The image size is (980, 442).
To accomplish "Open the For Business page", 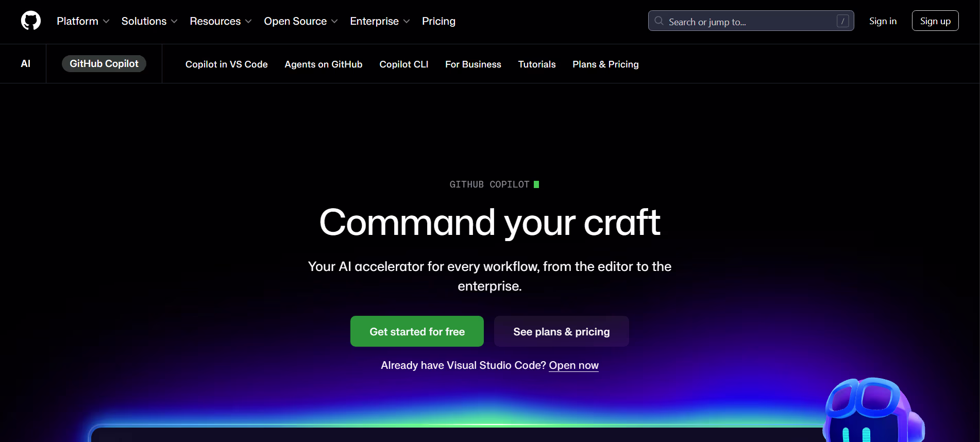I will pyautogui.click(x=473, y=64).
